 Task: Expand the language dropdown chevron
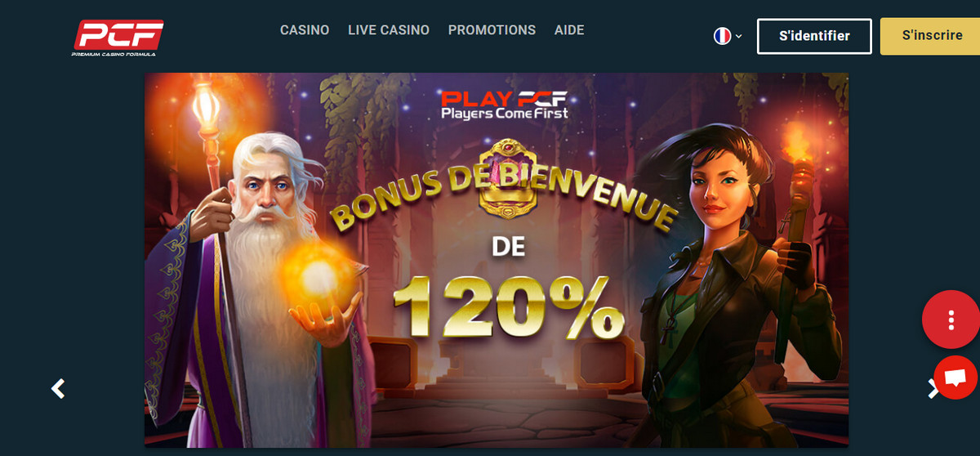(738, 36)
